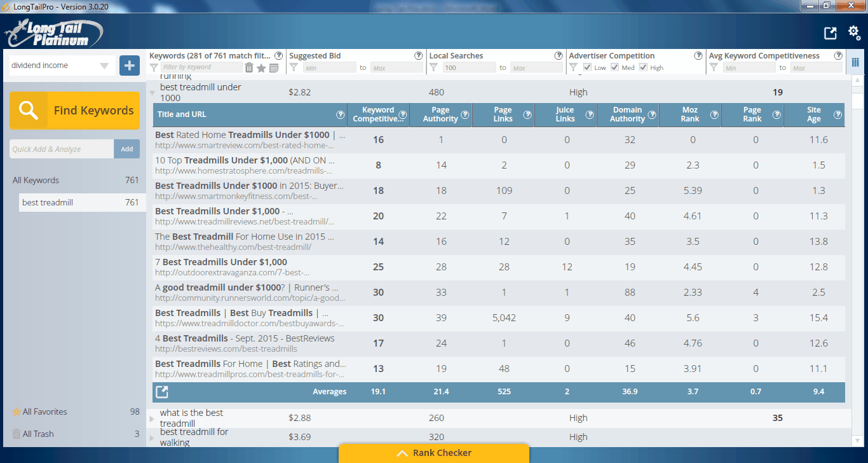Screen dimensions: 868x463
Task: Expand the best treadmill for walking row
Action: [x=151, y=438]
